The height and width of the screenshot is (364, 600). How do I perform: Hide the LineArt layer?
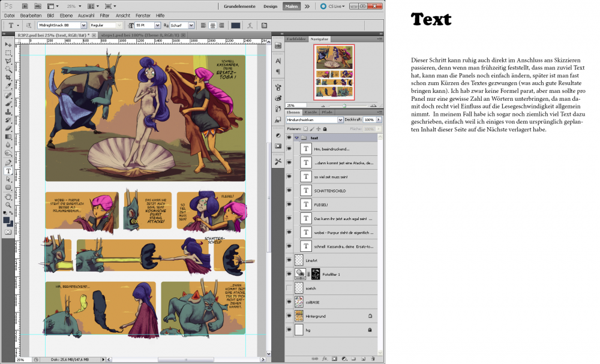click(289, 260)
